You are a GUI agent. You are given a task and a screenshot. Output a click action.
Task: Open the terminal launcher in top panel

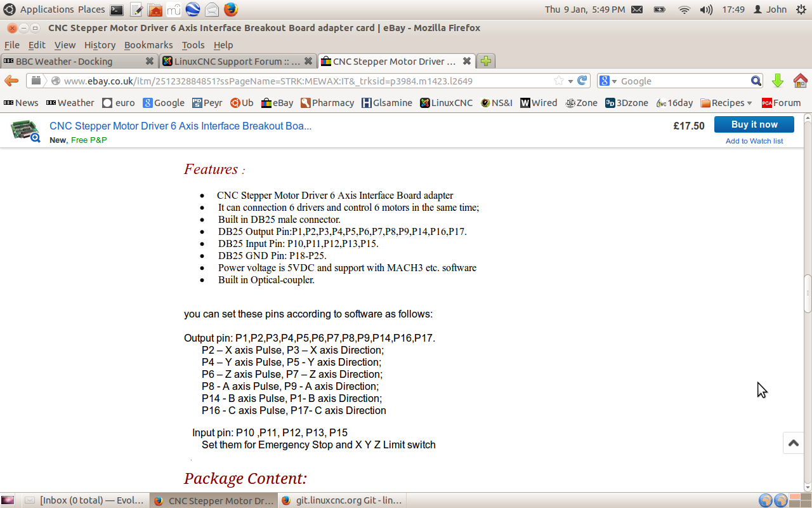pos(117,10)
